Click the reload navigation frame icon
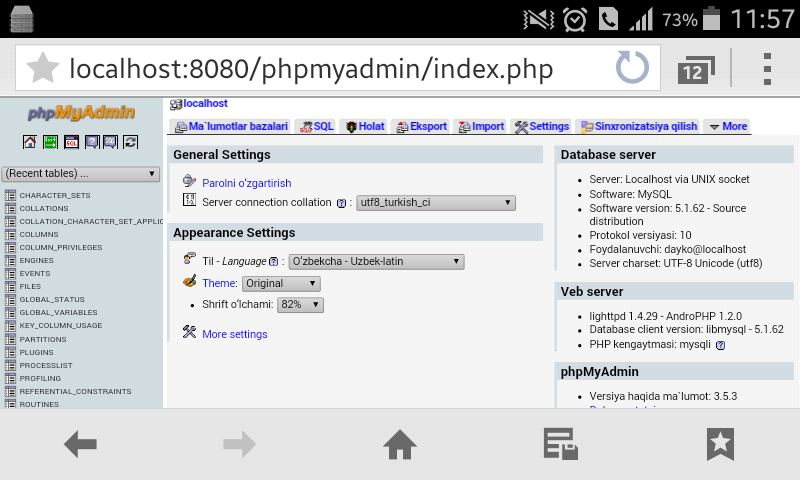Image resolution: width=800 pixels, height=480 pixels. point(130,142)
